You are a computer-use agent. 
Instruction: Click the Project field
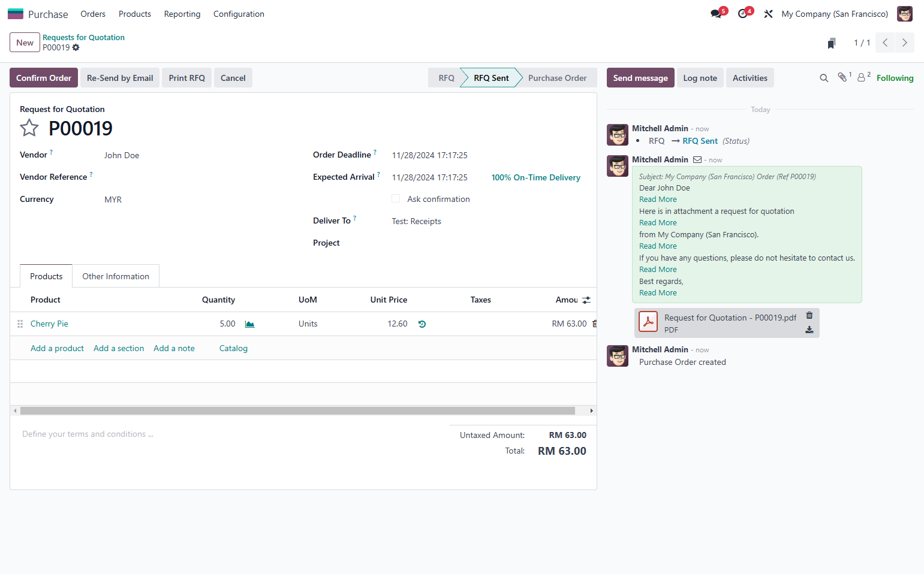489,243
